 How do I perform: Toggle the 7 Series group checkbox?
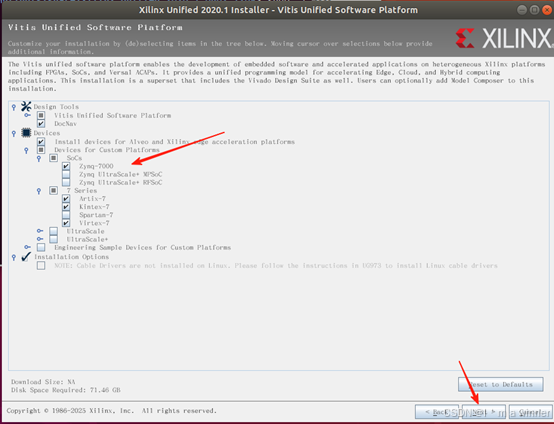53,190
